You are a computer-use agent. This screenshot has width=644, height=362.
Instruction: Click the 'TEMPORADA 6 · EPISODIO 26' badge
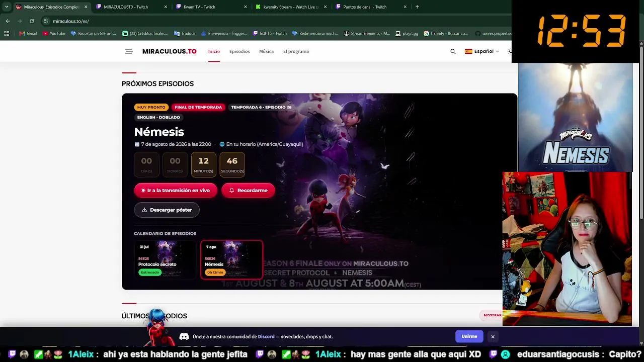(x=261, y=107)
